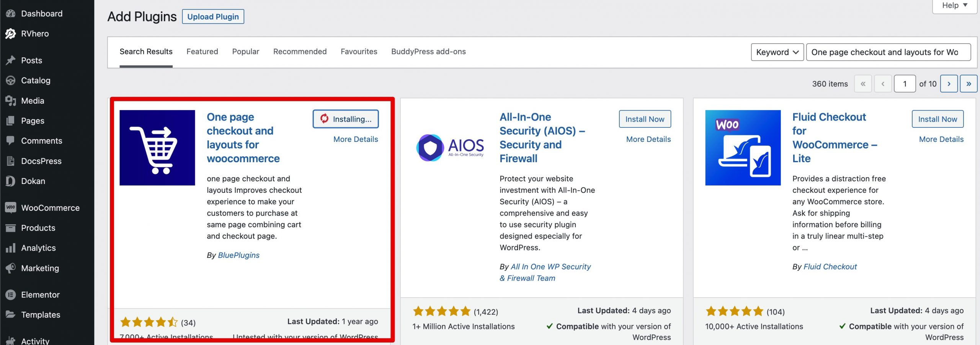Open the BluePlugins author link

238,255
